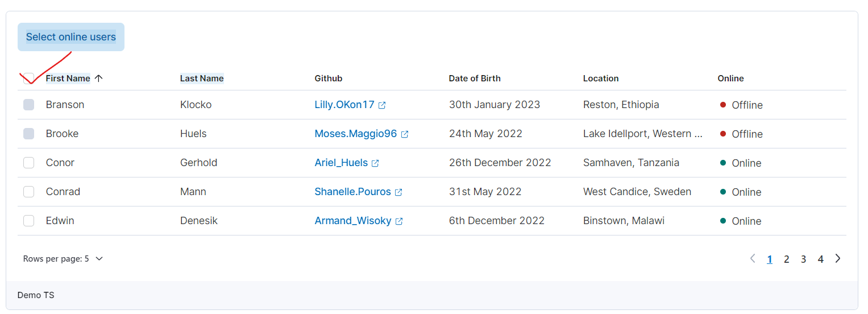Screen dimensions: 868x314
Task: Jump to page 4 of the table
Action: point(820,259)
